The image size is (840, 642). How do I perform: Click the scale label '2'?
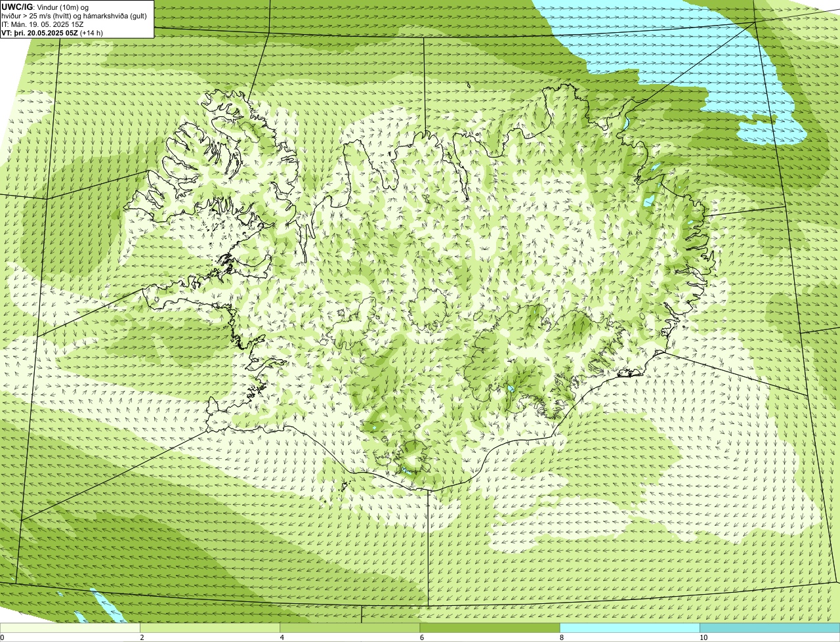[x=142, y=637]
